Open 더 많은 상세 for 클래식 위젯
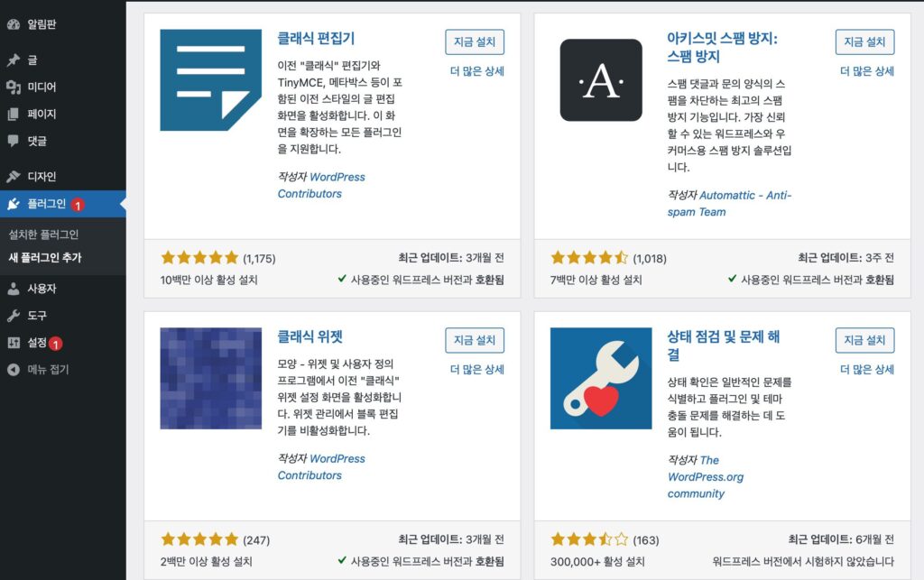Screen dimensions: 924x580 476,370
